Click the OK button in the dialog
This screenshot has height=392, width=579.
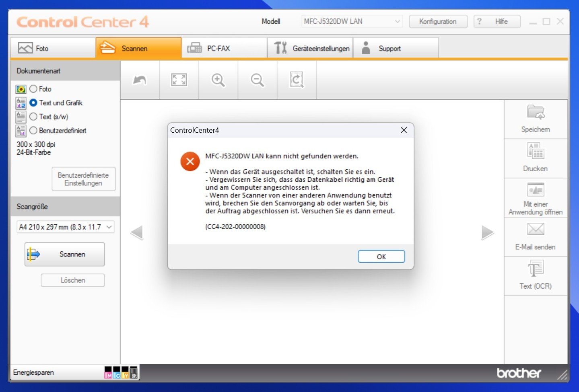pyautogui.click(x=381, y=257)
